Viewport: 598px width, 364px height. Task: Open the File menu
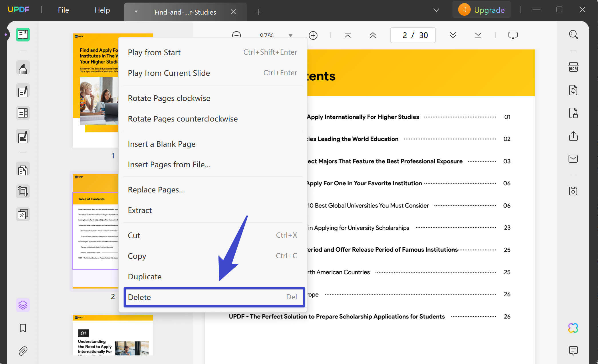63,10
